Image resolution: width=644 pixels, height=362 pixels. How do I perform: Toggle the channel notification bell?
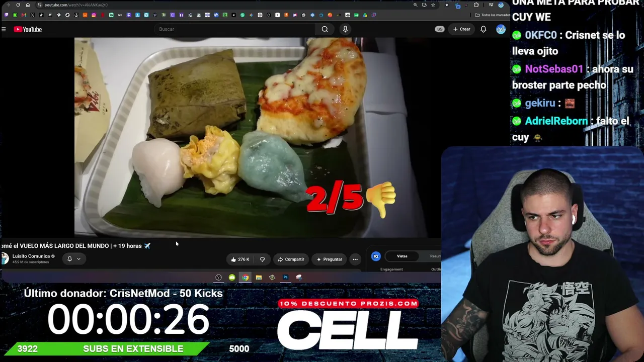[69, 259]
